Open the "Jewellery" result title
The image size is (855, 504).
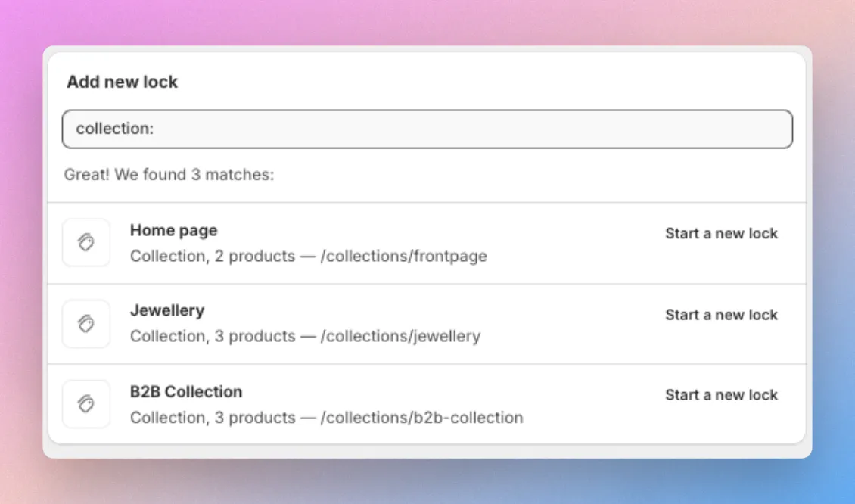[167, 310]
